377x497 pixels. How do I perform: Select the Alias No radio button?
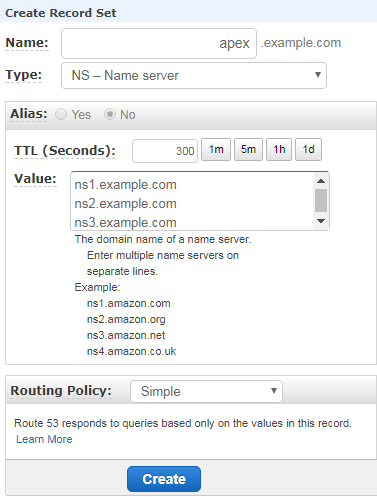click(x=110, y=114)
